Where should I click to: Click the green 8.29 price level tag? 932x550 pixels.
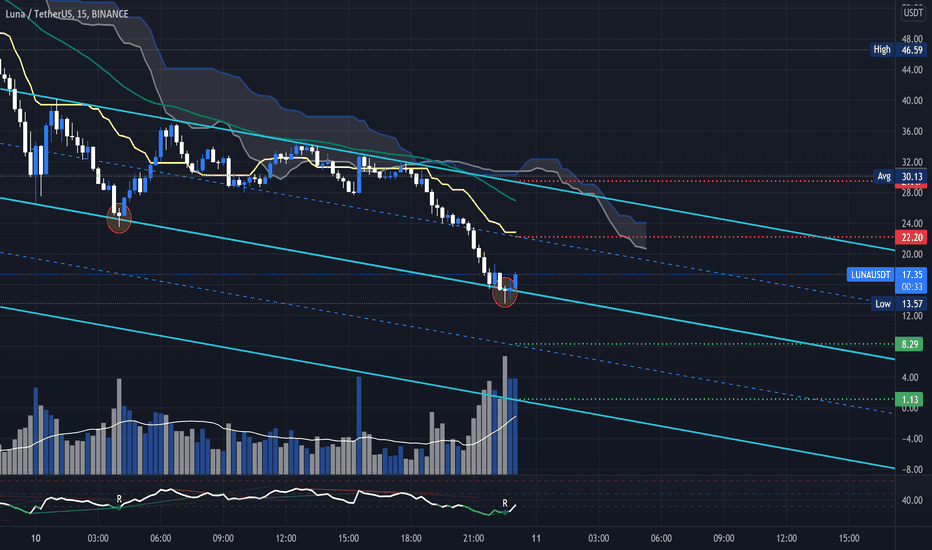tap(910, 344)
